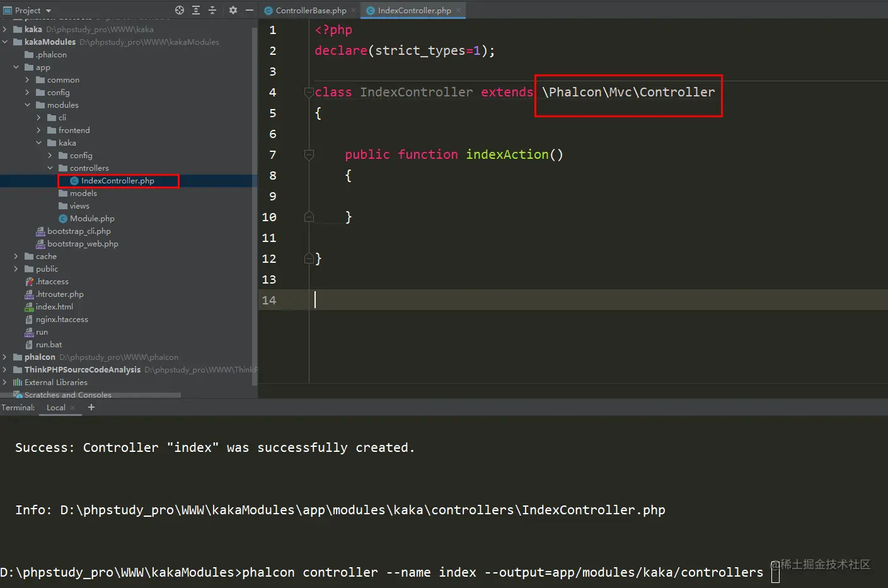This screenshot has height=588, width=888.
Task: Click the IndexController class name in code
Action: tap(417, 92)
